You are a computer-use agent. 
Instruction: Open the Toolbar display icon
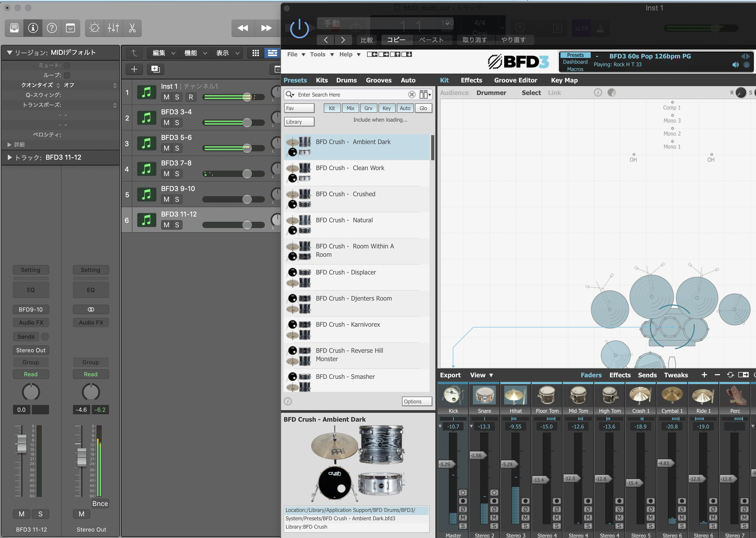(70, 28)
